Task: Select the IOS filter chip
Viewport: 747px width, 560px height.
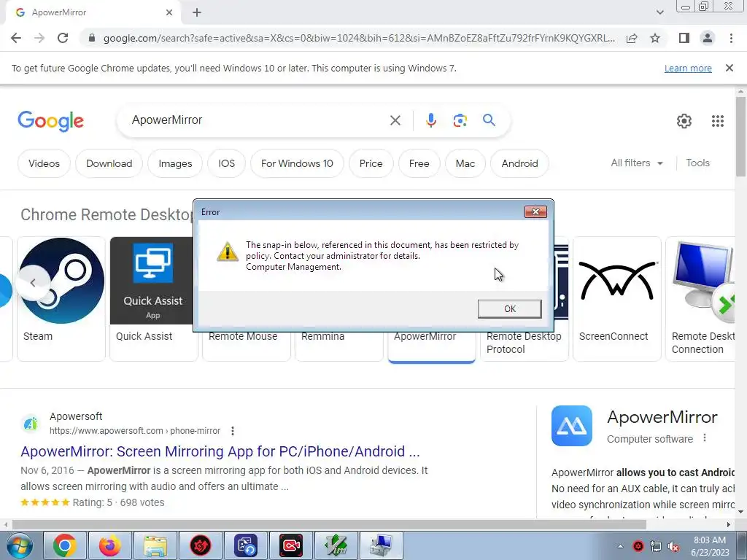Action: [x=226, y=163]
